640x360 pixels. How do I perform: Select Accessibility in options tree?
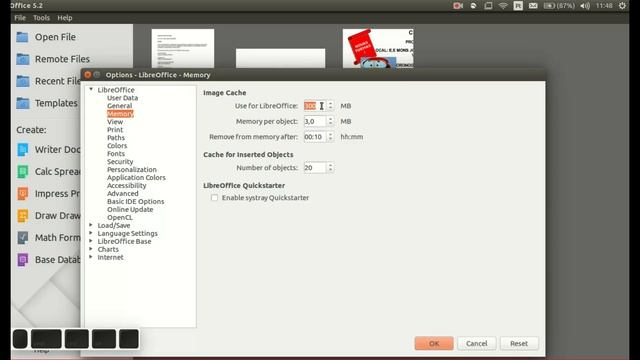pyautogui.click(x=127, y=185)
